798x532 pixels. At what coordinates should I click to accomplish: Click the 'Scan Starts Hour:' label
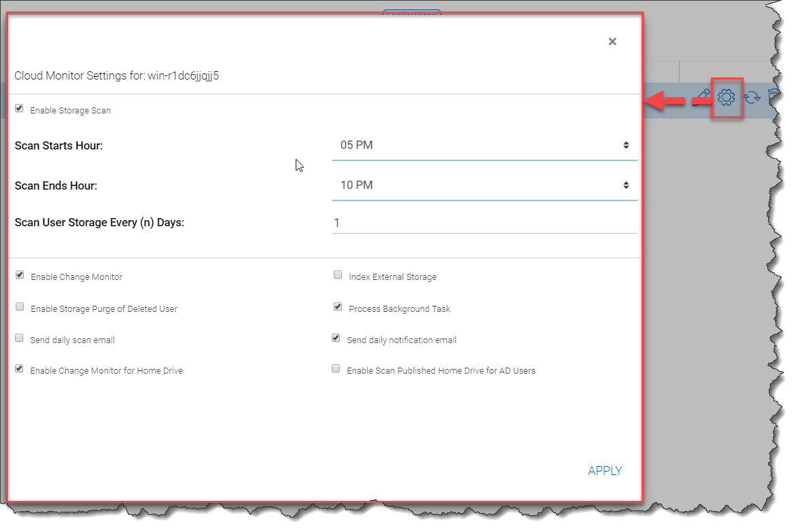[58, 146]
